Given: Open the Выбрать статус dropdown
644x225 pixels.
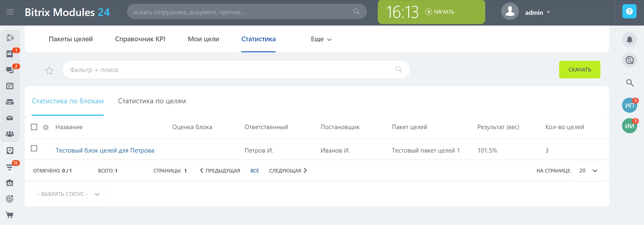Looking at the screenshot, I should click(x=68, y=194).
